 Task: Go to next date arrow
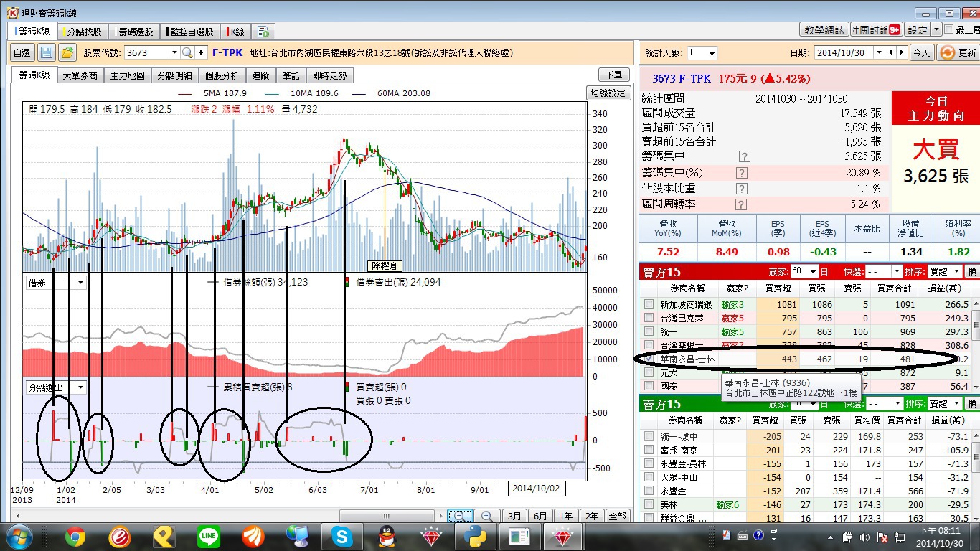point(901,53)
